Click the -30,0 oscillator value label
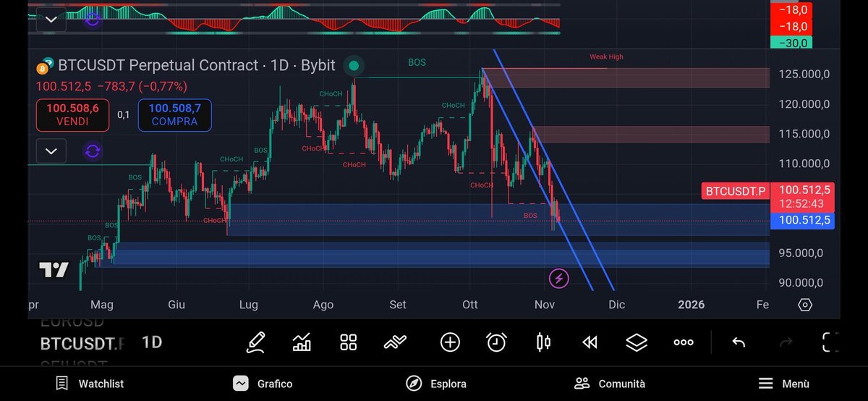This screenshot has width=868, height=401. (791, 43)
